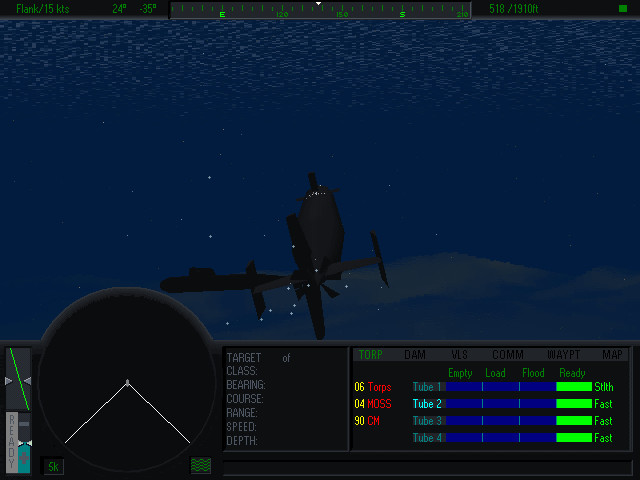
Task: Click the 518 /1910ft depth readout
Action: point(513,9)
